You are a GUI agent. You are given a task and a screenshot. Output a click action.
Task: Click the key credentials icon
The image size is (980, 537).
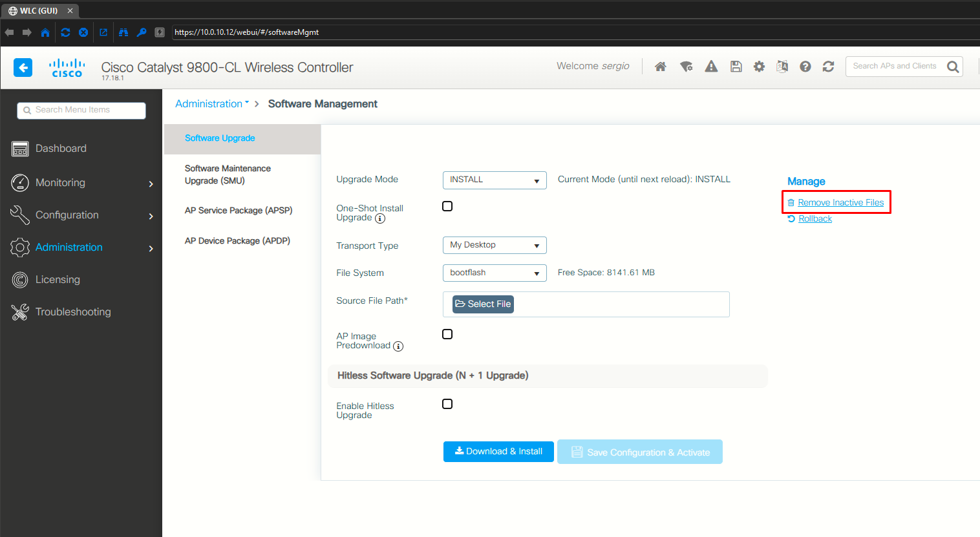pos(142,32)
